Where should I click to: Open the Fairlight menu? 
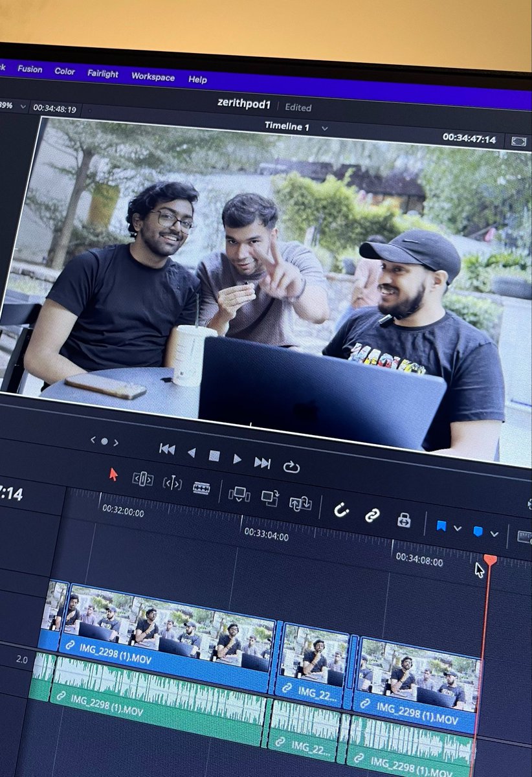tap(103, 74)
